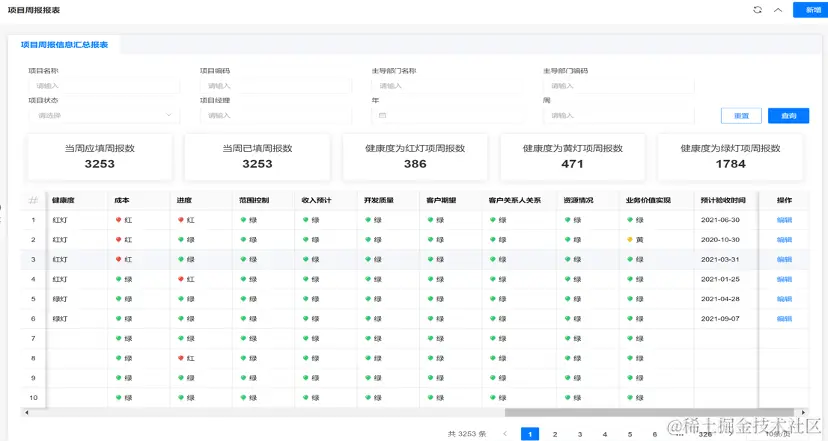The width and height of the screenshot is (828, 442).
Task: Click the red 进度 status in row 8
Action: (186, 359)
